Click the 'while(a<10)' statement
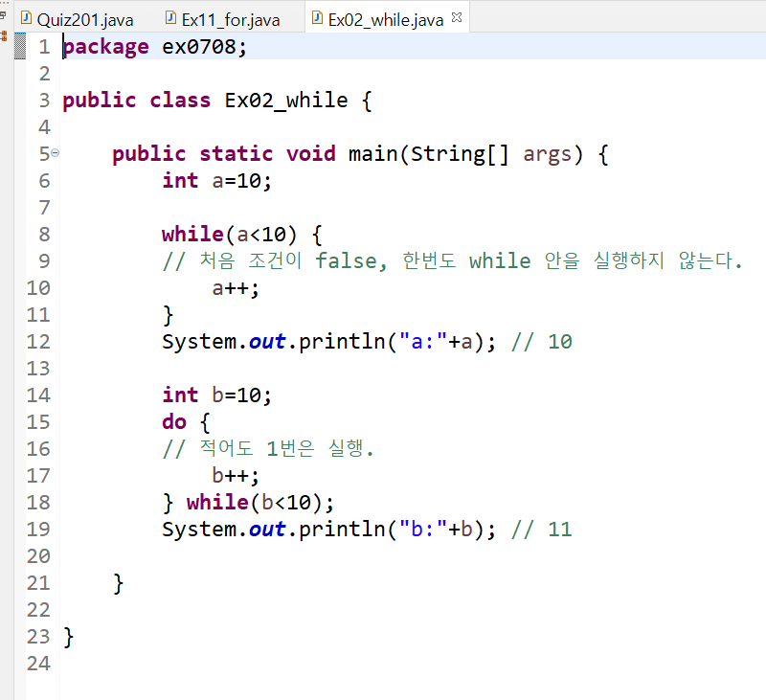 tap(242, 235)
